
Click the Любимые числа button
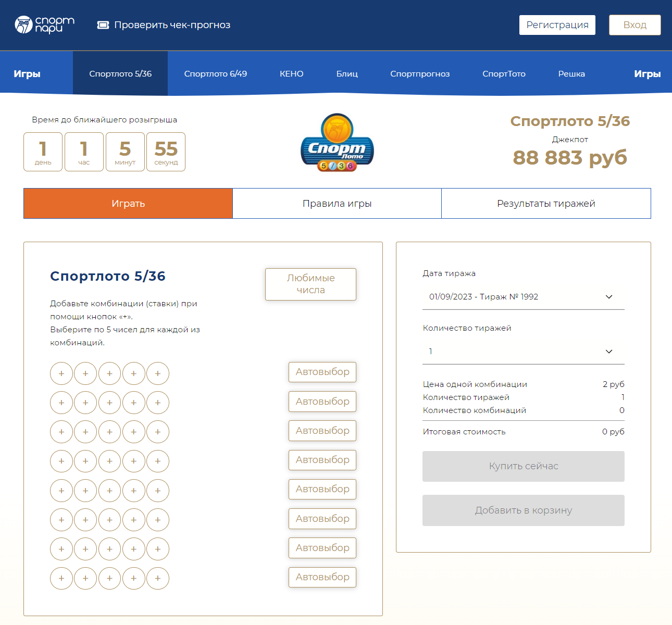pos(310,284)
